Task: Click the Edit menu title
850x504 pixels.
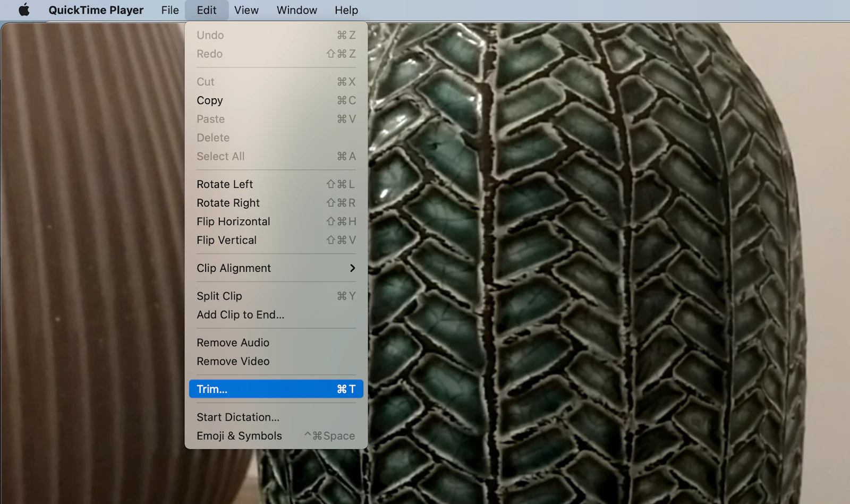Action: point(207,10)
